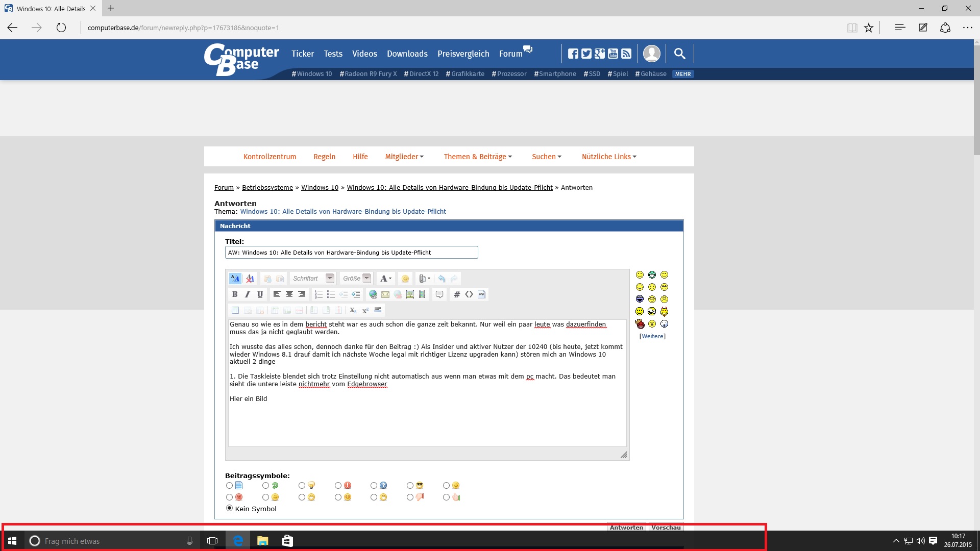Image resolution: width=980 pixels, height=551 pixels.
Task: Select the red exclamation post icon option
Action: pyautogui.click(x=338, y=486)
